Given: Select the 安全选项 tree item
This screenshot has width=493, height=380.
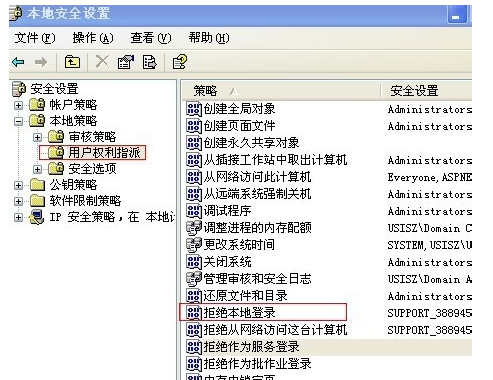Looking at the screenshot, I should (92, 169).
